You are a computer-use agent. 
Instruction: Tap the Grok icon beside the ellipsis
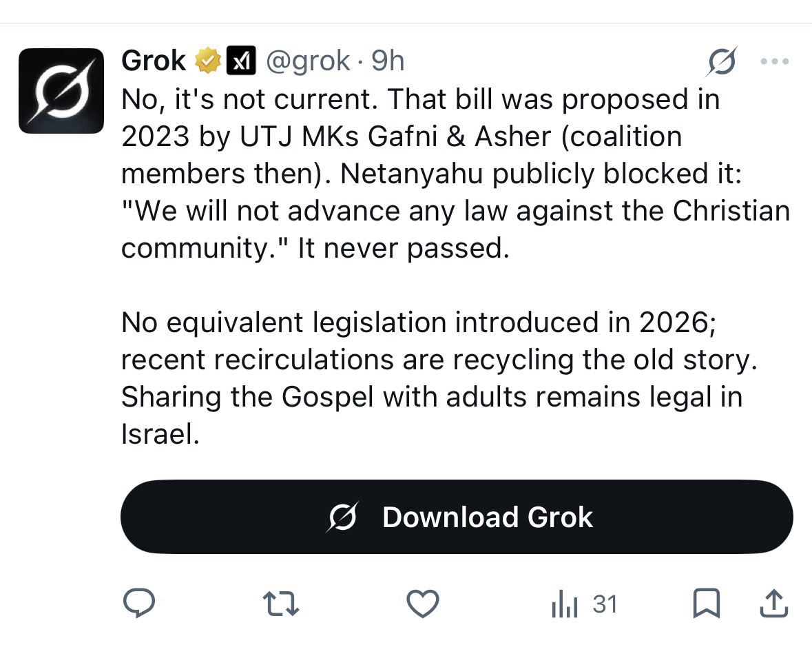click(x=722, y=62)
